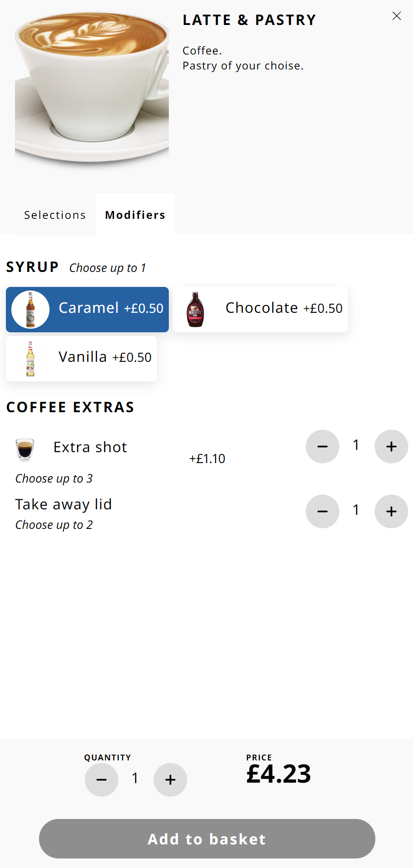
Task: Increase the Extra shot count
Action: pos(391,447)
